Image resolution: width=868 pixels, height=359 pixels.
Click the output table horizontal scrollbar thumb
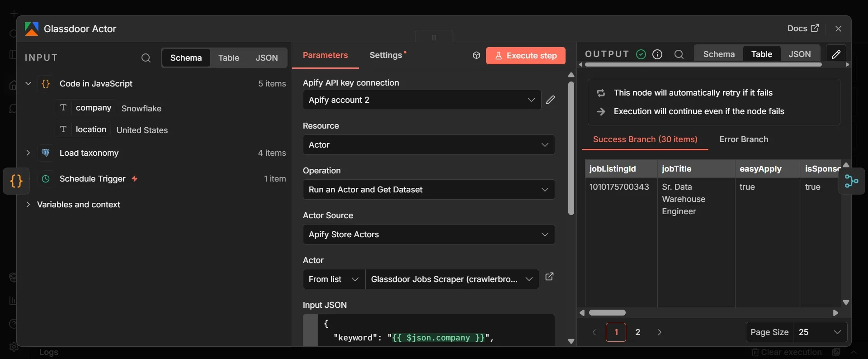[x=607, y=313]
